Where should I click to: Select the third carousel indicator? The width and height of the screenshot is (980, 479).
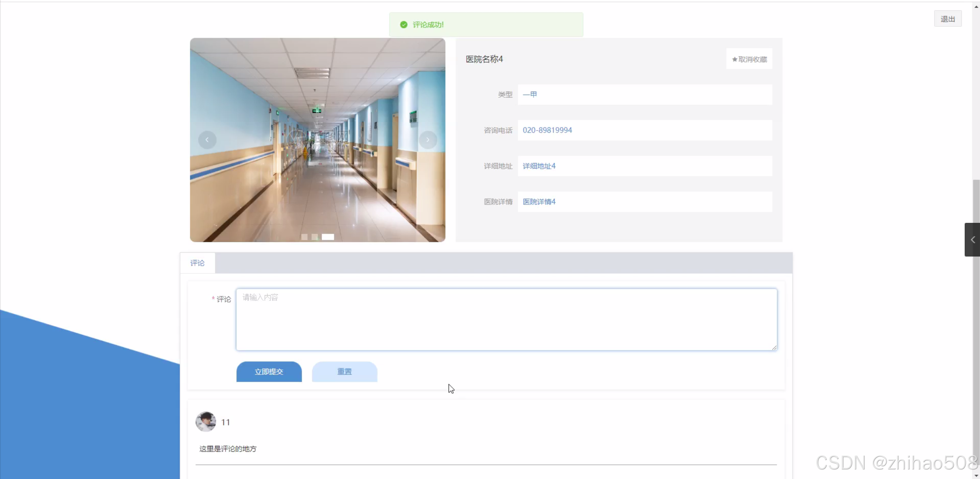tap(328, 237)
